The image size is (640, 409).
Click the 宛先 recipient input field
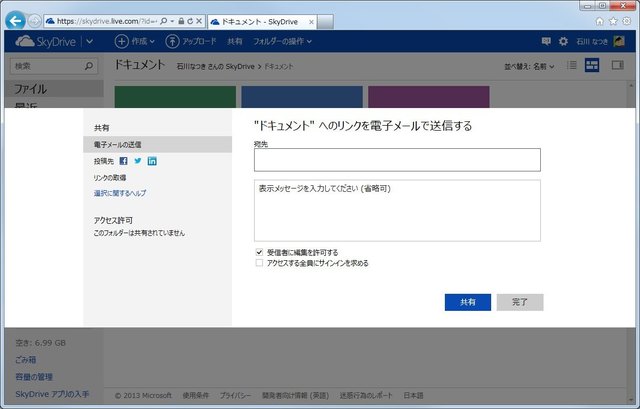(x=397, y=160)
